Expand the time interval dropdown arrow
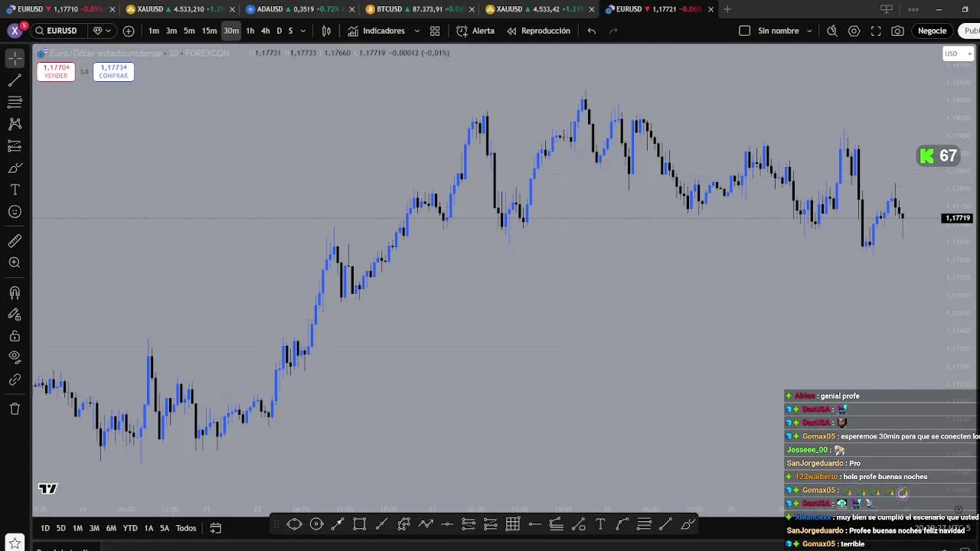This screenshot has height=551, width=980. [x=303, y=31]
